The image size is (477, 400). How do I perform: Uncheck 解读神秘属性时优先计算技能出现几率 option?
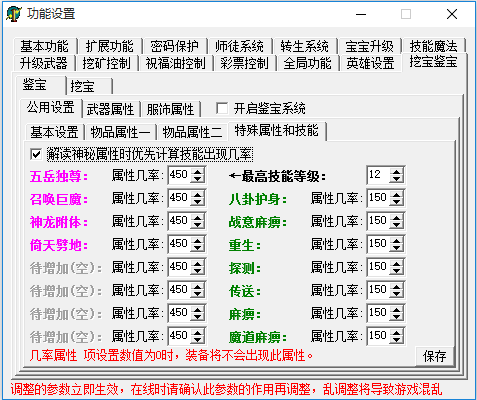36,154
